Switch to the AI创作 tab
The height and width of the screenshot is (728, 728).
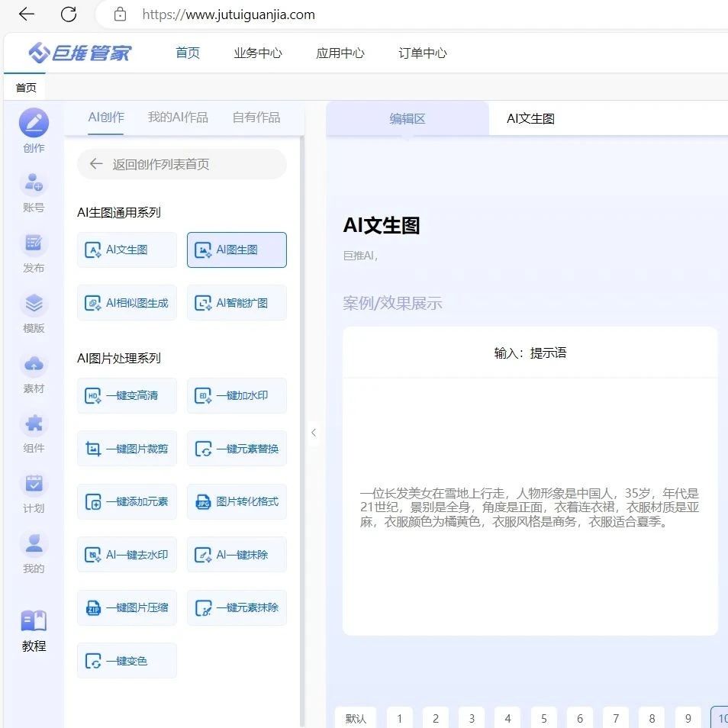[x=106, y=117]
